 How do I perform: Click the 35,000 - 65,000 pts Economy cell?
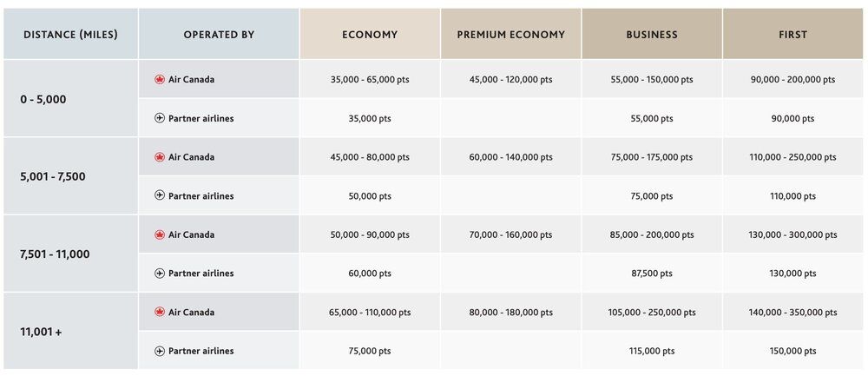[370, 79]
